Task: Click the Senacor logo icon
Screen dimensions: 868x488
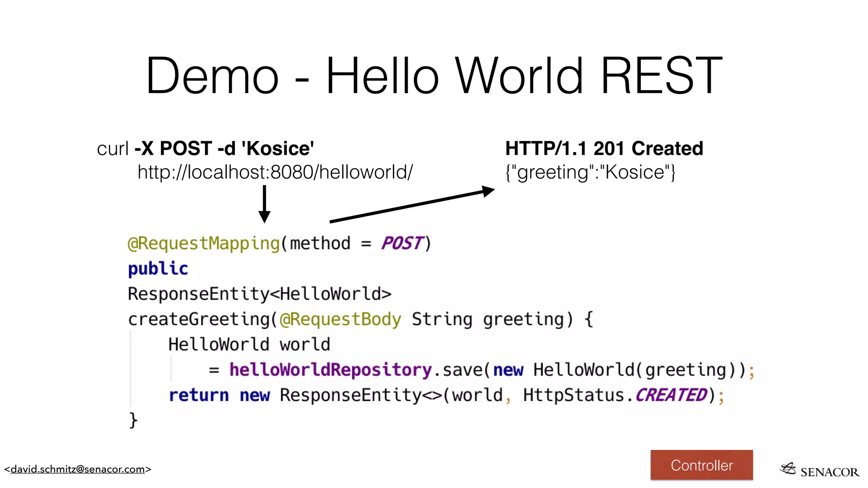Action: (x=788, y=469)
